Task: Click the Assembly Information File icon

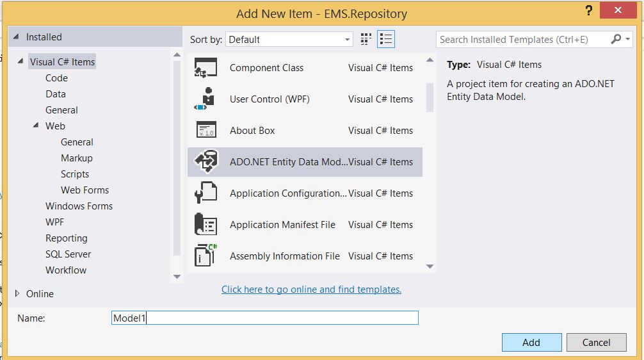Action: click(205, 256)
